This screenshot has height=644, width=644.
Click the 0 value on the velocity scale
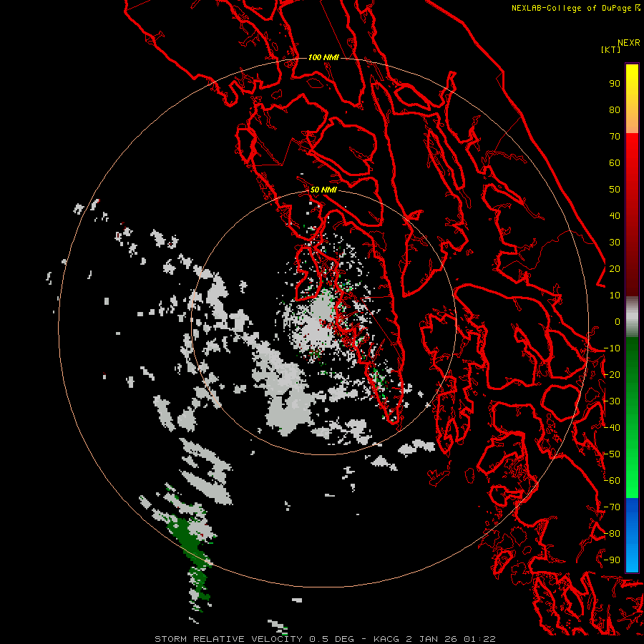coord(618,322)
